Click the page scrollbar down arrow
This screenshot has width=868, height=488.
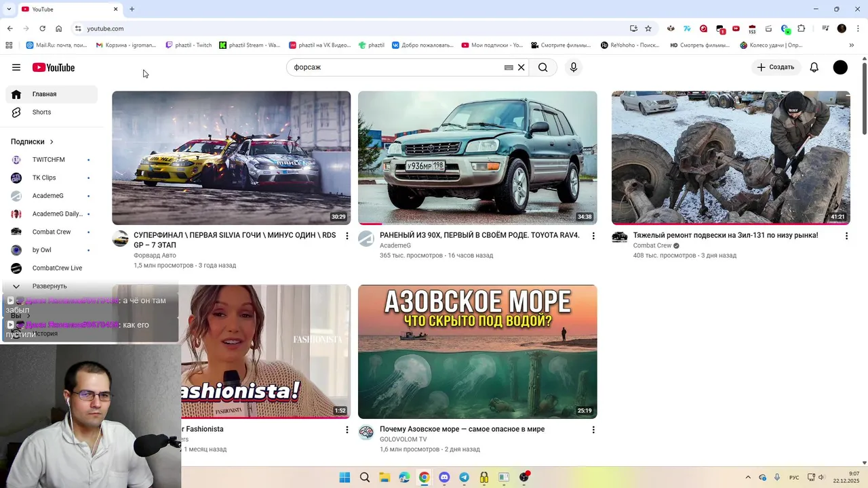[x=865, y=462]
